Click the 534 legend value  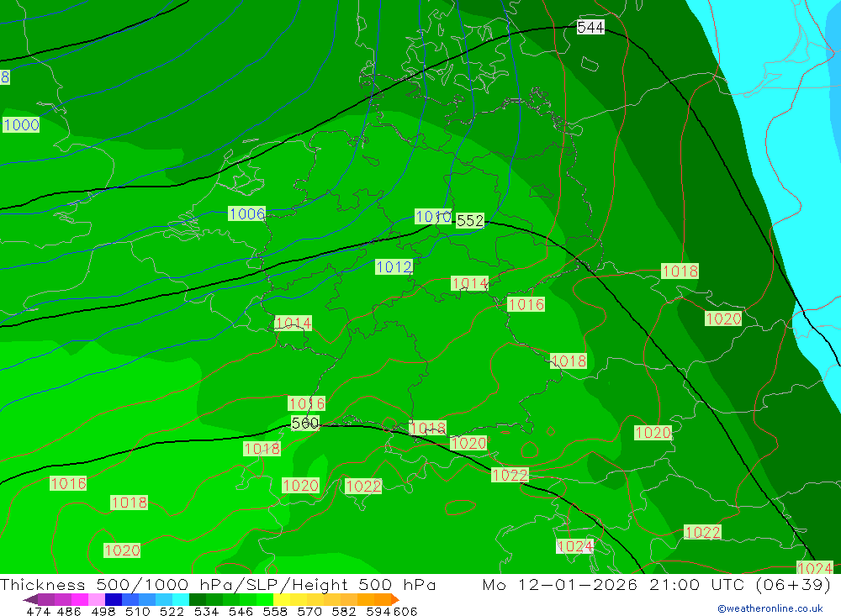tap(206, 611)
